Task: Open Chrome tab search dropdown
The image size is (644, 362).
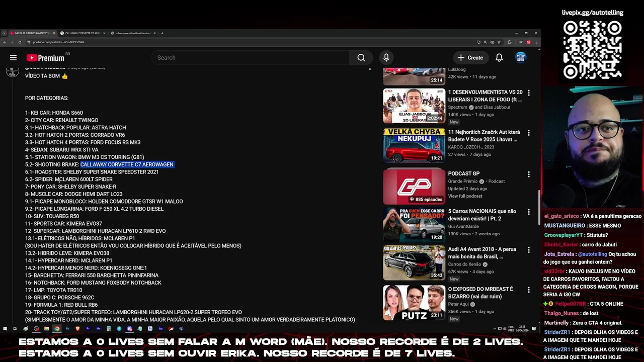Action: point(5,33)
